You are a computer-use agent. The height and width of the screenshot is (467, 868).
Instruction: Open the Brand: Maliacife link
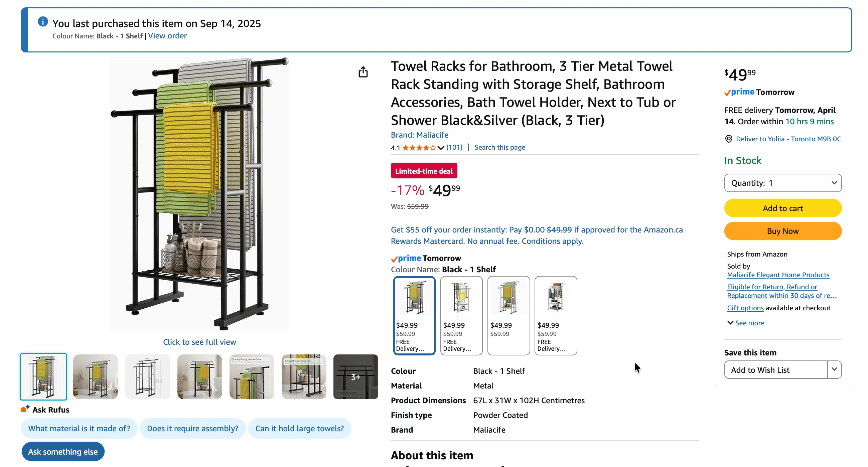[x=419, y=135]
